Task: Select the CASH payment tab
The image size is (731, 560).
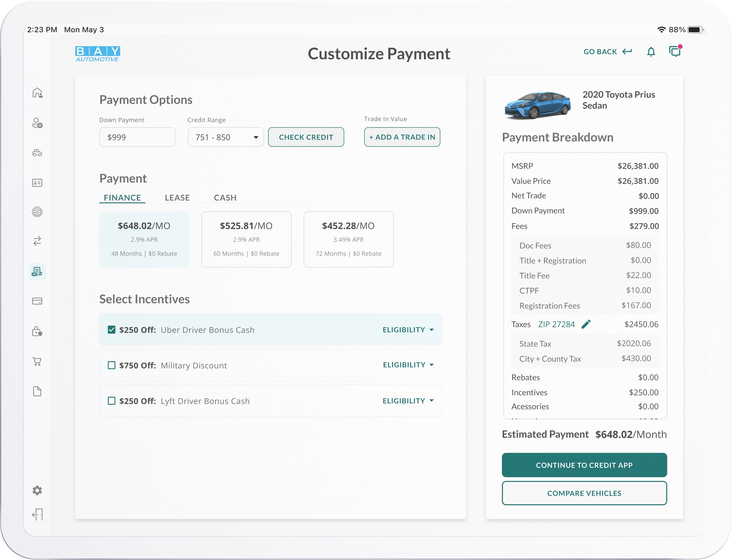Action: 225,197
